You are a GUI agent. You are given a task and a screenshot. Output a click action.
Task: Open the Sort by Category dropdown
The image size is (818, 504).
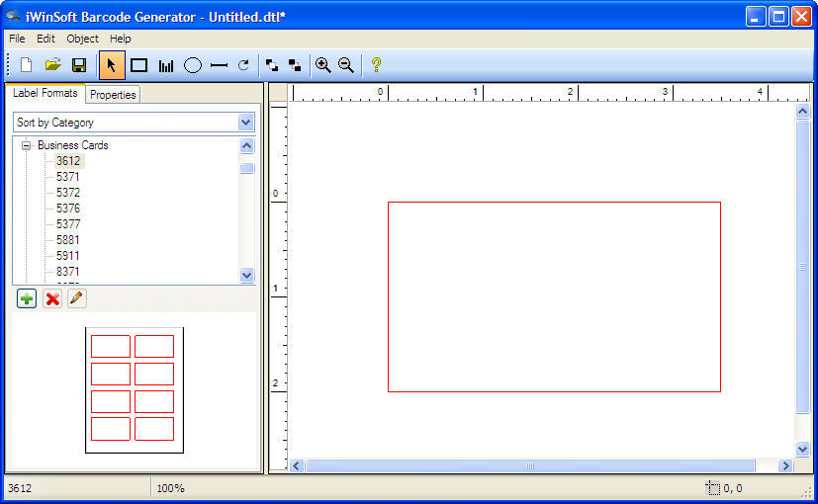click(134, 123)
